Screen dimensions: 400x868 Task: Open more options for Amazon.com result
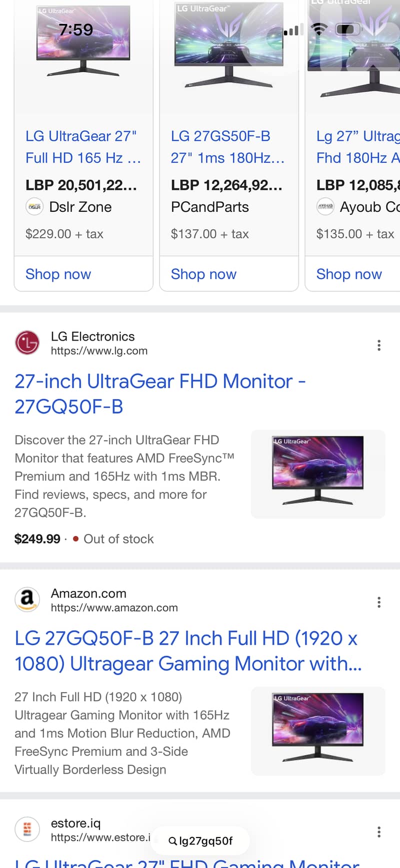(379, 602)
